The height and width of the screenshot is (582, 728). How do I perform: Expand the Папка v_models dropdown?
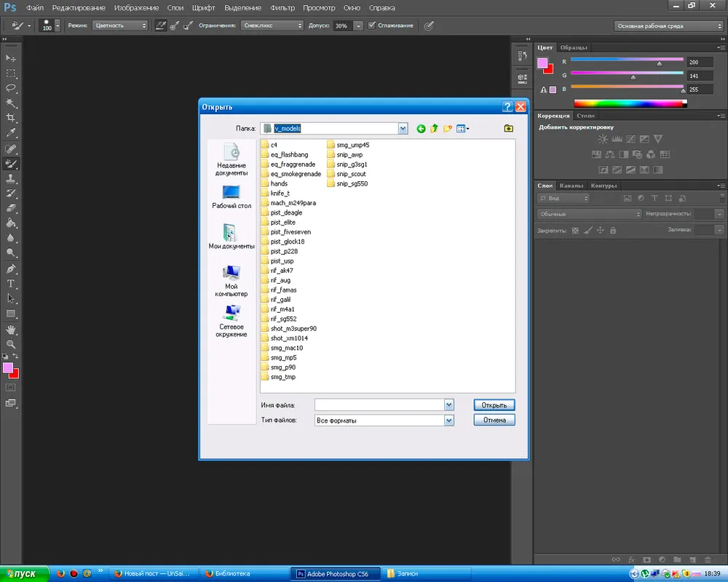click(x=403, y=129)
